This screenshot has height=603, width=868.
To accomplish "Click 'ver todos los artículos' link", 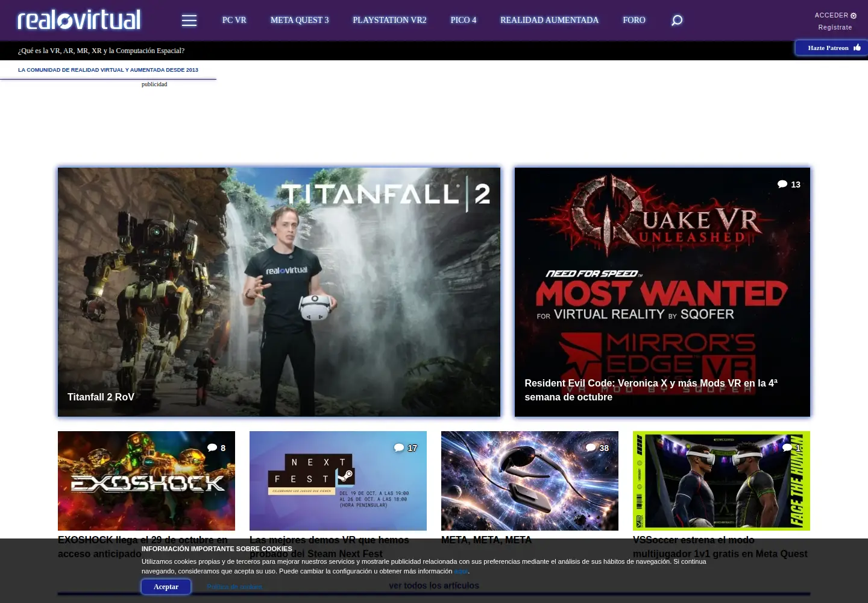I will pyautogui.click(x=434, y=586).
